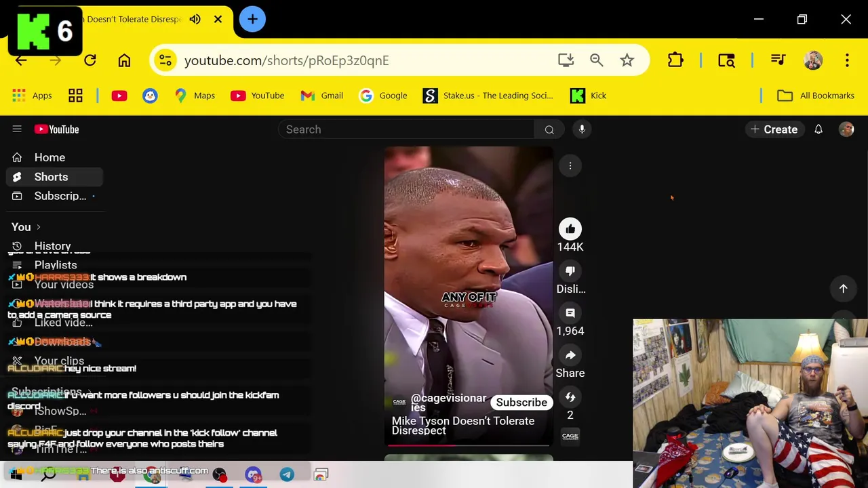
Task: Open the iShowSp... subscription channel
Action: click(x=54, y=411)
